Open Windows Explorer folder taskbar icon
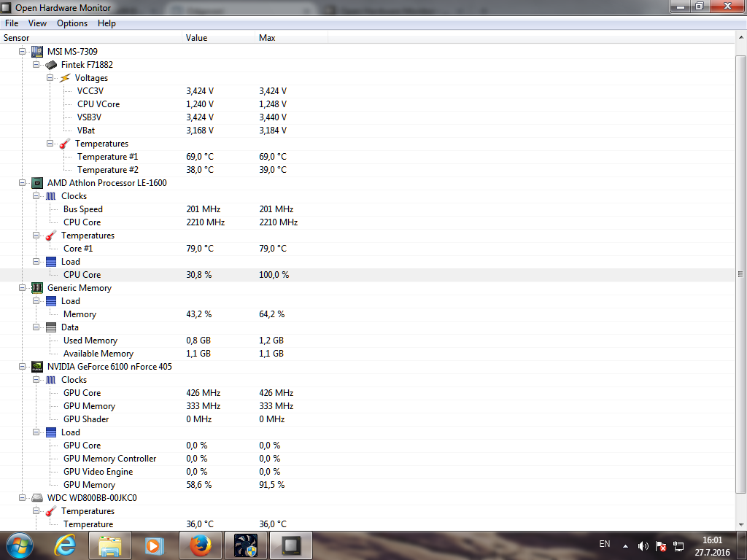Screen dimensions: 747x560 click(x=109, y=545)
